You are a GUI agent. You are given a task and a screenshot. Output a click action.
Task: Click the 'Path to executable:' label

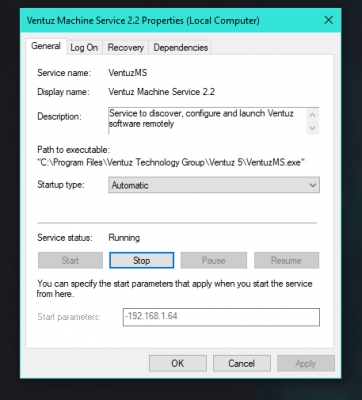click(x=73, y=150)
